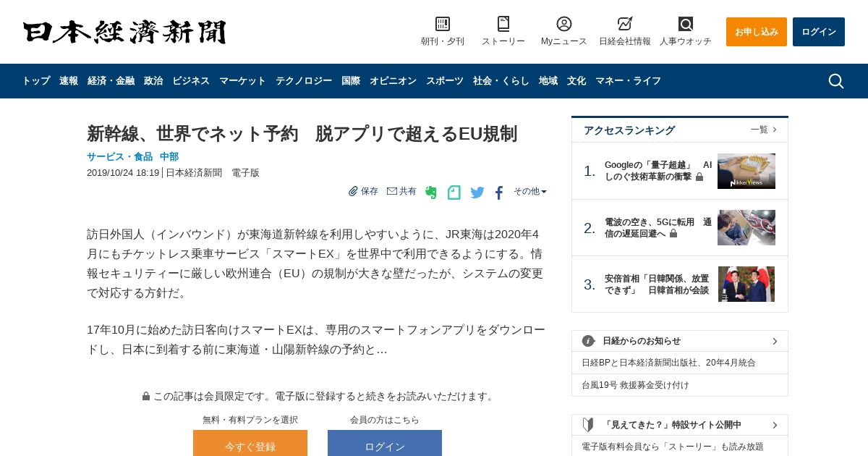Select ビジネス in navigation bar

click(191, 81)
